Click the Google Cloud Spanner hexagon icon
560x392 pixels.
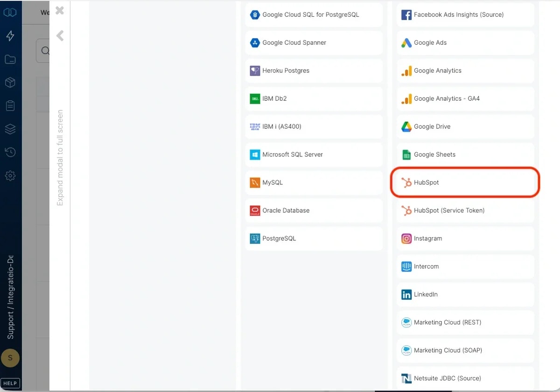255,42
